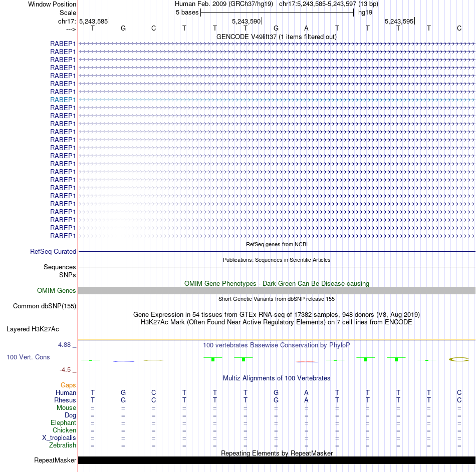
Task: Click Publications: Sequences in Scientific Articles title
Action: [x=277, y=260]
